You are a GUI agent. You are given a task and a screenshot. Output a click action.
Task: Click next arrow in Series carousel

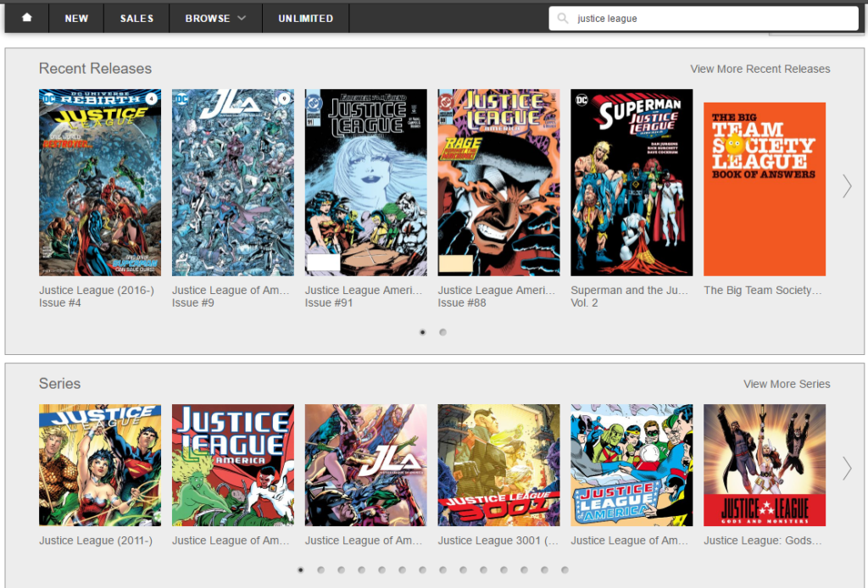(846, 468)
